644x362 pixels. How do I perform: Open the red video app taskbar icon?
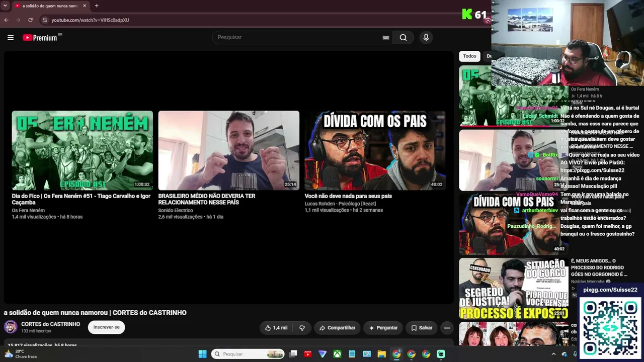coord(308,354)
